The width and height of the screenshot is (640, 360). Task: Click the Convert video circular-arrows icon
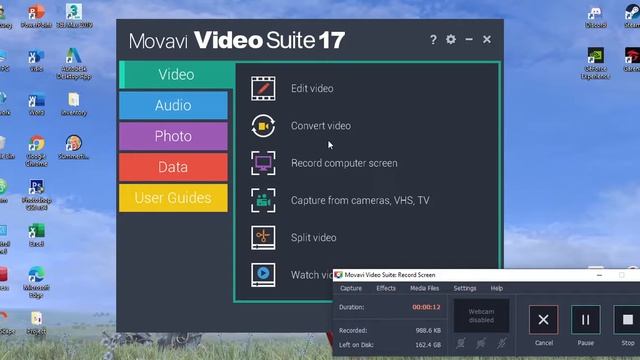point(263,126)
